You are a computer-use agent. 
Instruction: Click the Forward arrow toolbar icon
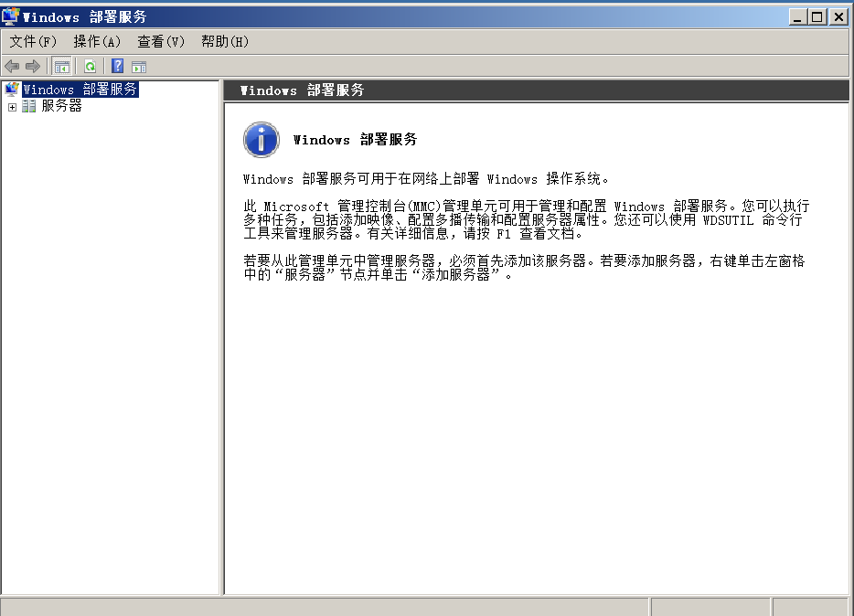pos(33,67)
